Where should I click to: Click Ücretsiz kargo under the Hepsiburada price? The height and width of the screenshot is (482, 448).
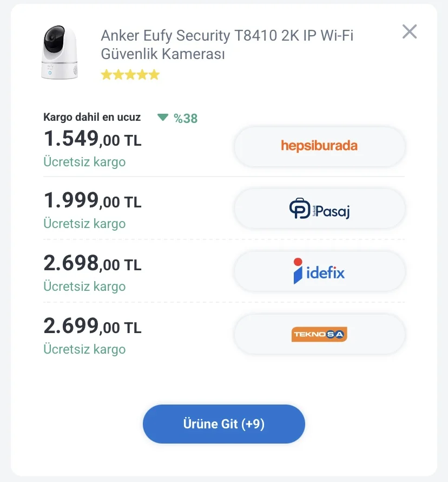pyautogui.click(x=84, y=162)
